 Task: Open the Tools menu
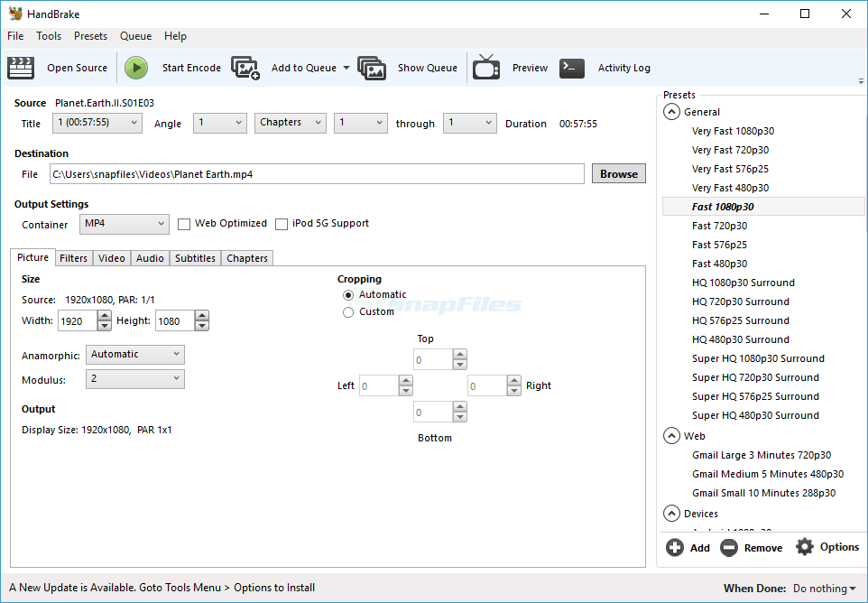(49, 36)
